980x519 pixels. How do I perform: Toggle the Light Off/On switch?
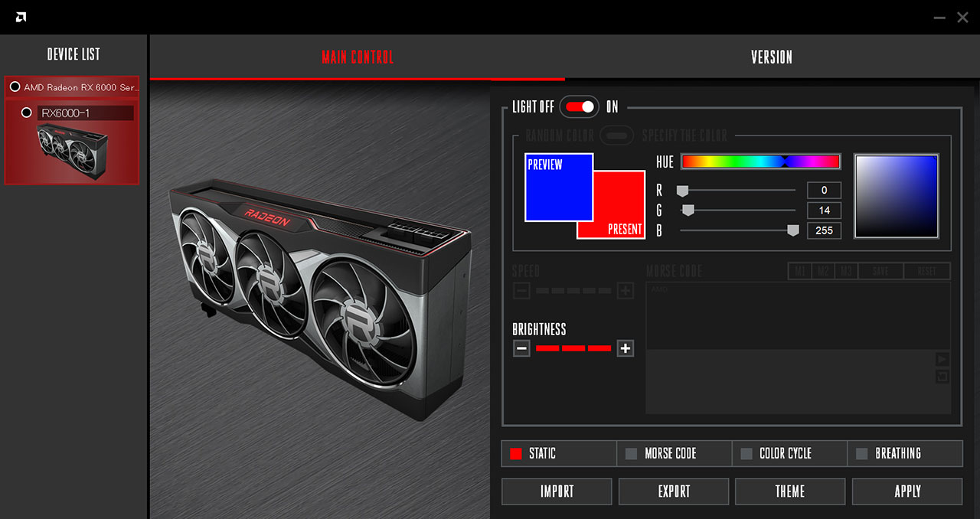[x=580, y=107]
